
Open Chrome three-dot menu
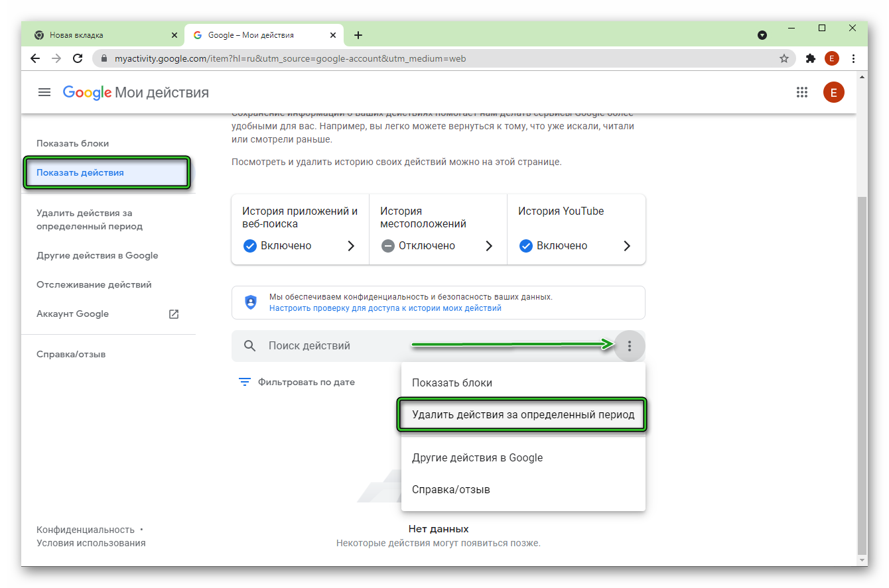tap(853, 58)
